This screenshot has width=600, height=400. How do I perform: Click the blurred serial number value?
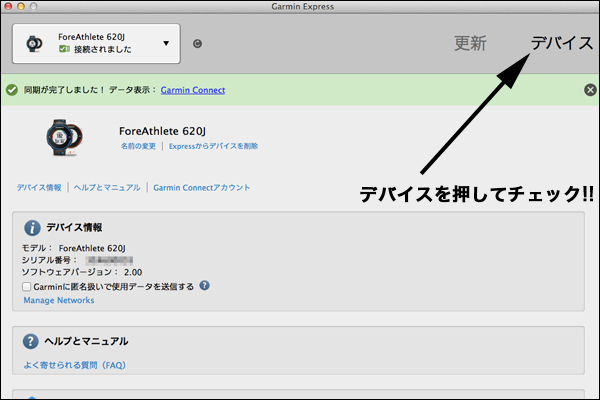(109, 260)
